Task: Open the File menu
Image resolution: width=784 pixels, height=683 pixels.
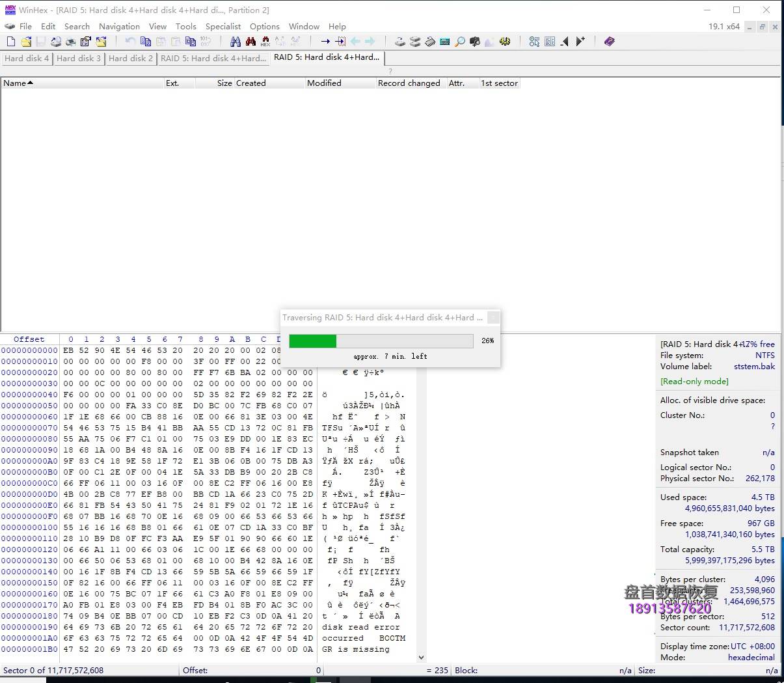Action: coord(25,27)
